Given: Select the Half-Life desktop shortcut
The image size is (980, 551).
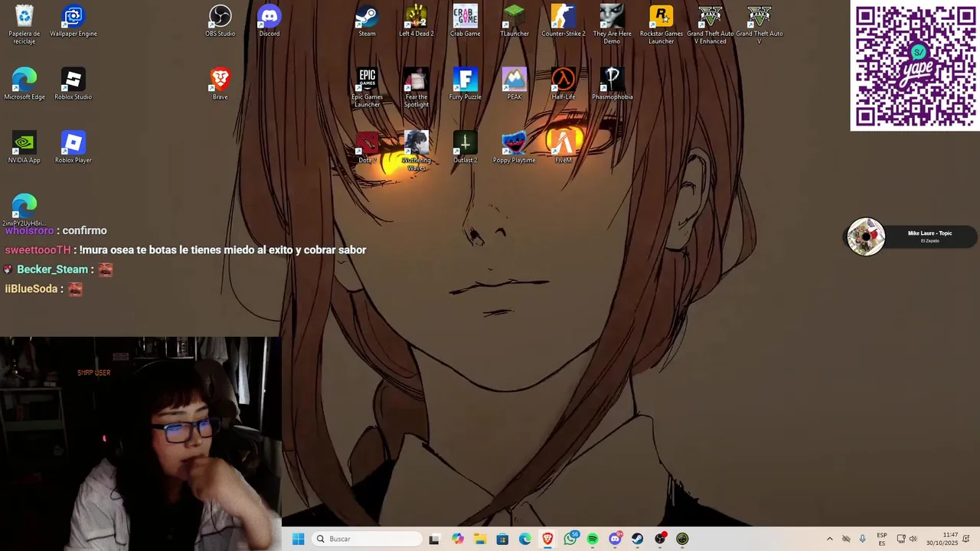Looking at the screenshot, I should click(x=563, y=84).
